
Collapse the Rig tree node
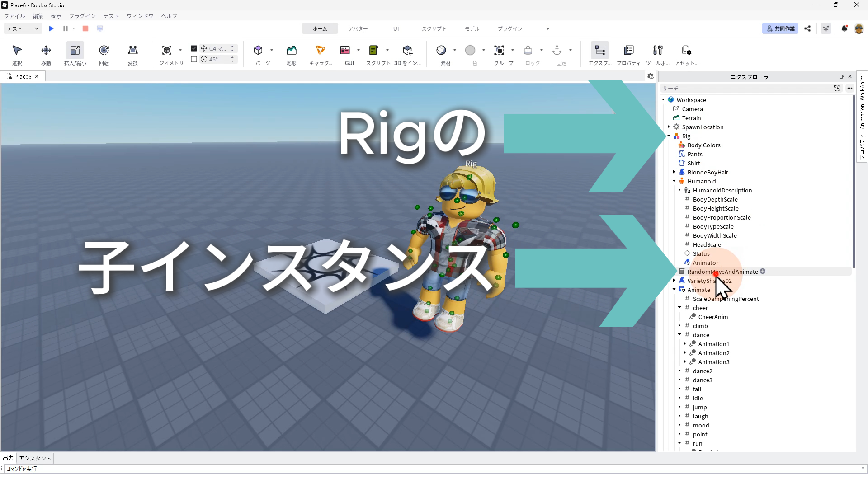pos(669,136)
